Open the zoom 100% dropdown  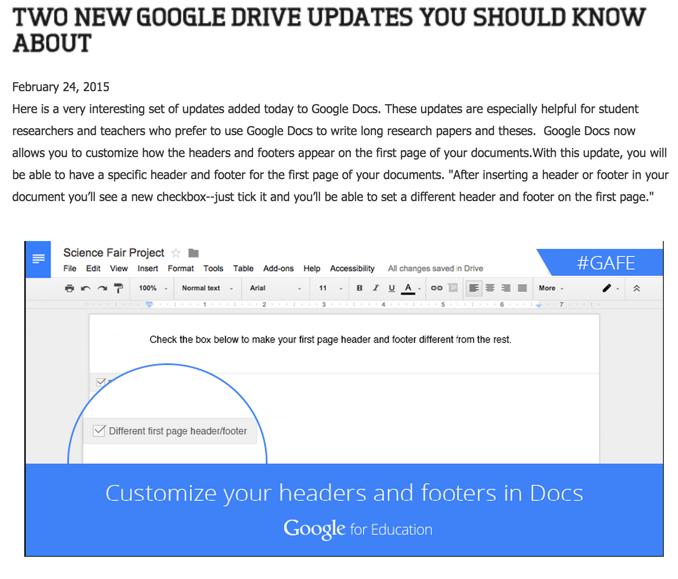[153, 288]
